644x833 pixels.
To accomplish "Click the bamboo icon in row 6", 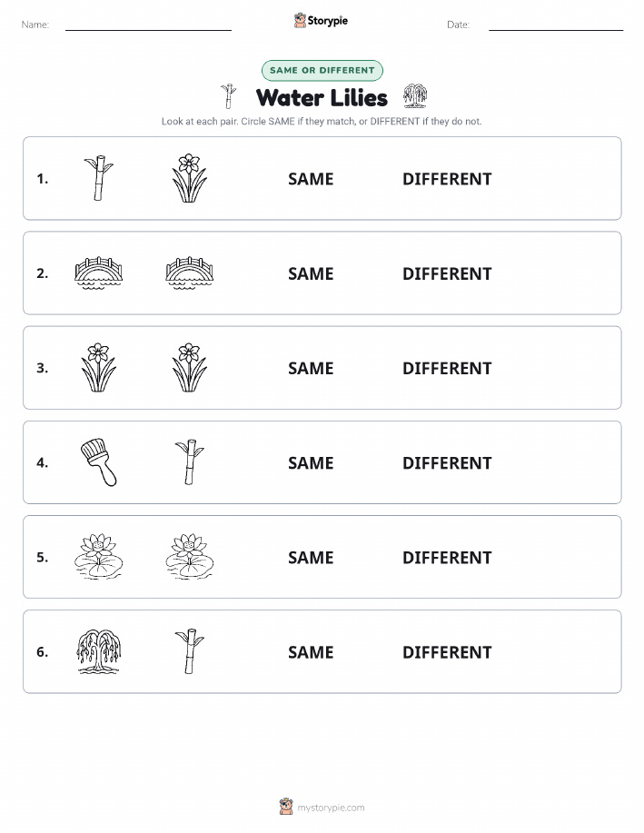I will click(190, 651).
